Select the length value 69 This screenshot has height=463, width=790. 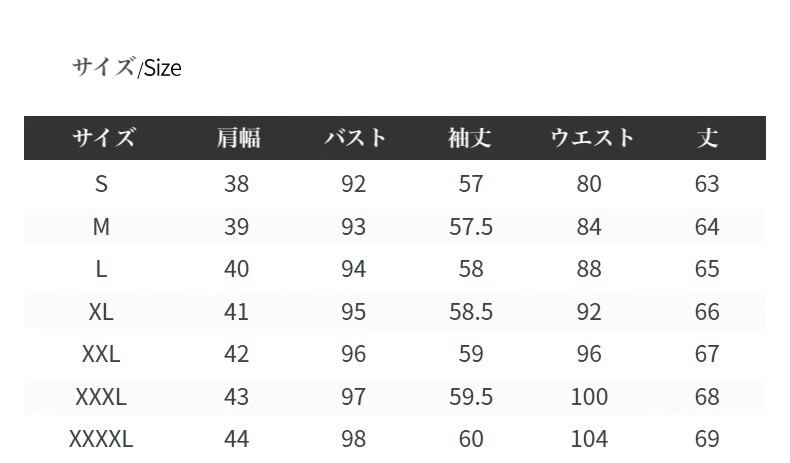(x=707, y=439)
